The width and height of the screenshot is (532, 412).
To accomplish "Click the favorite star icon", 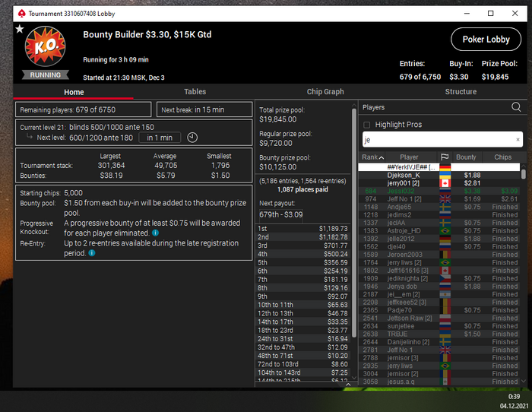I will tap(20, 29).
